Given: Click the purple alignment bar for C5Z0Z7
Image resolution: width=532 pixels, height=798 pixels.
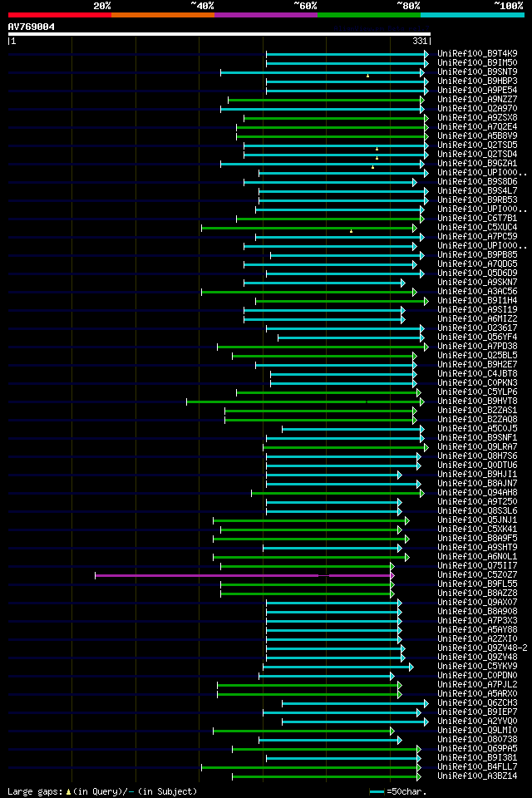Looking at the screenshot, I should tap(244, 575).
